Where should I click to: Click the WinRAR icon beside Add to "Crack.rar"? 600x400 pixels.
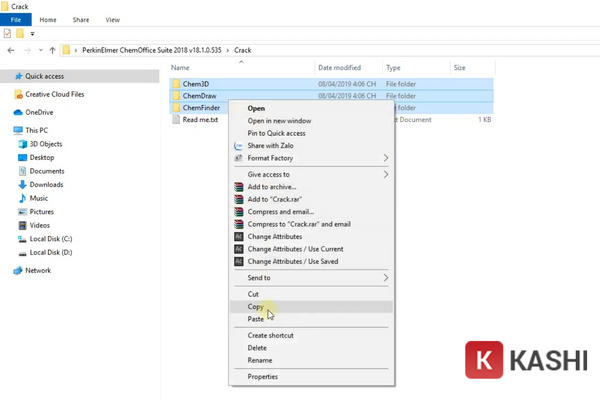click(x=239, y=199)
